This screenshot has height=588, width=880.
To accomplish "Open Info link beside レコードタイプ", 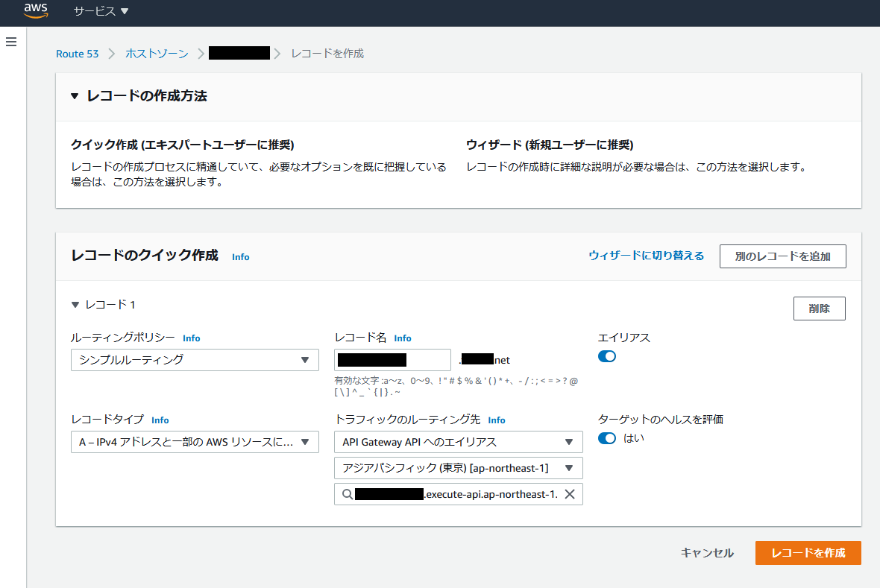I will [x=160, y=420].
